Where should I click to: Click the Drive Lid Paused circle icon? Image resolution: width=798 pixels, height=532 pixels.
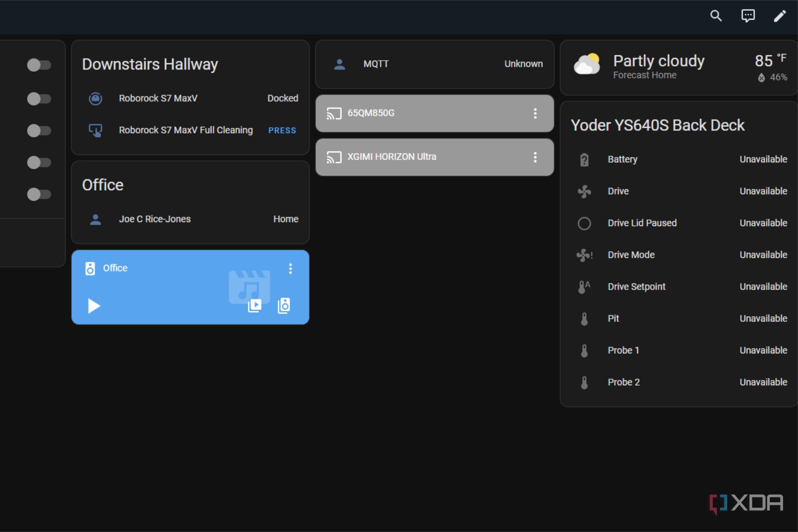tap(584, 223)
